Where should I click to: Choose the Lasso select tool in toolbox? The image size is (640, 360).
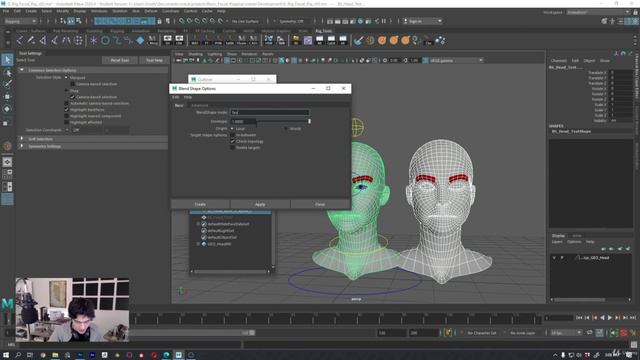[7, 73]
